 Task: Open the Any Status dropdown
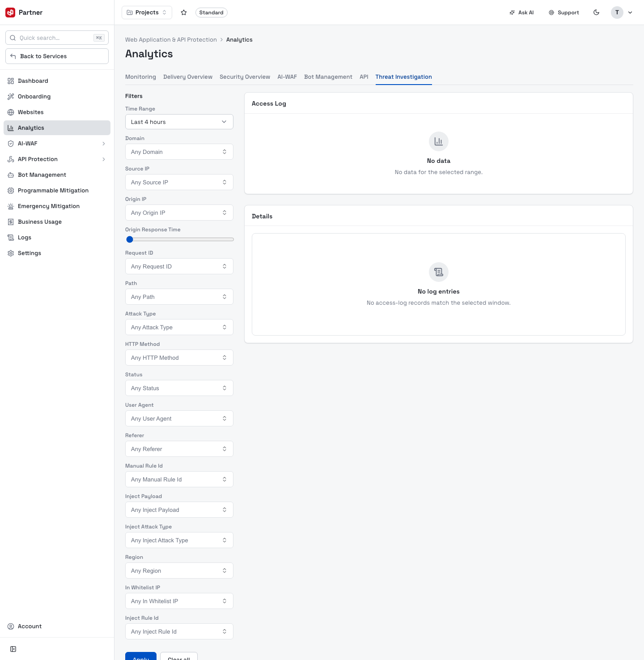pyautogui.click(x=179, y=388)
